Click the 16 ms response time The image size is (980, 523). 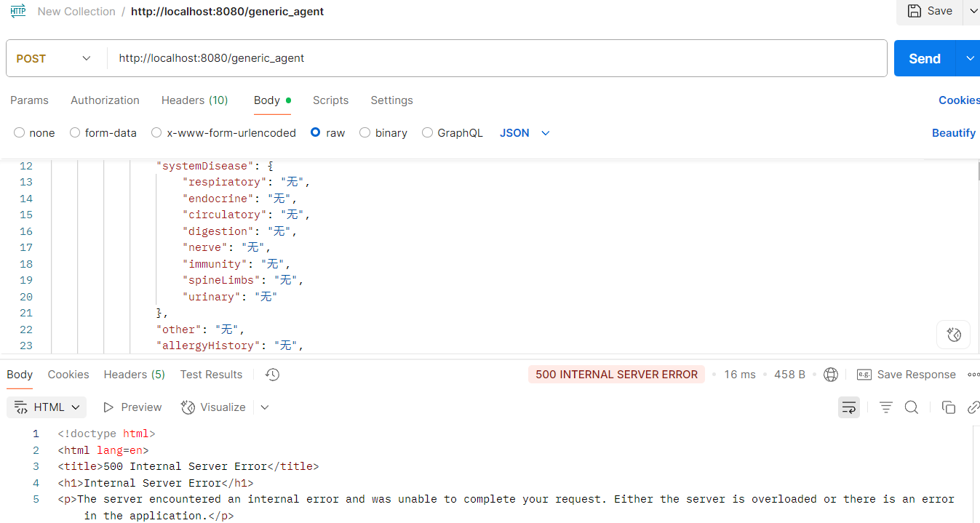click(740, 375)
